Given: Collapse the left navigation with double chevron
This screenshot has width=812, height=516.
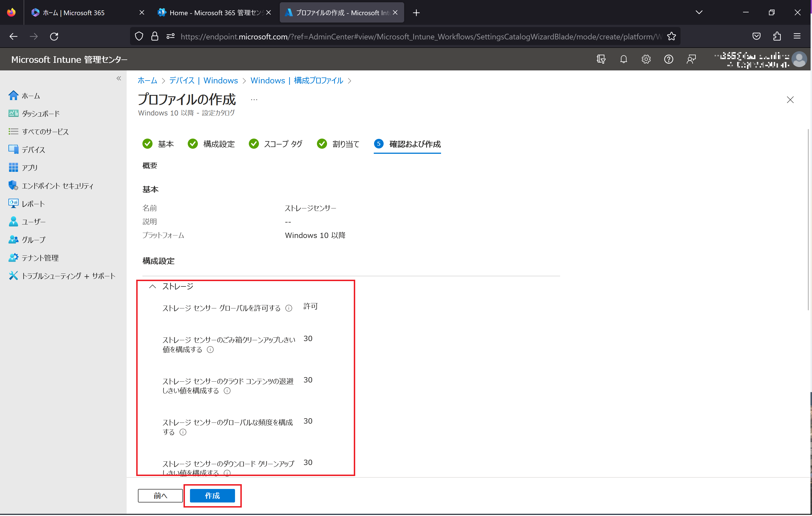Looking at the screenshot, I should 119,78.
